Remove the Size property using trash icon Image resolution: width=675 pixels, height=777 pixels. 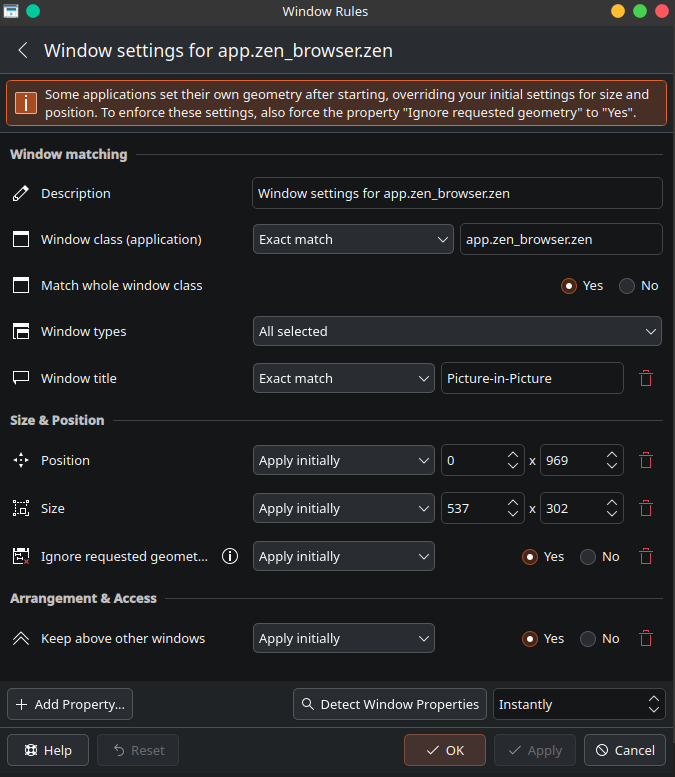tap(646, 508)
